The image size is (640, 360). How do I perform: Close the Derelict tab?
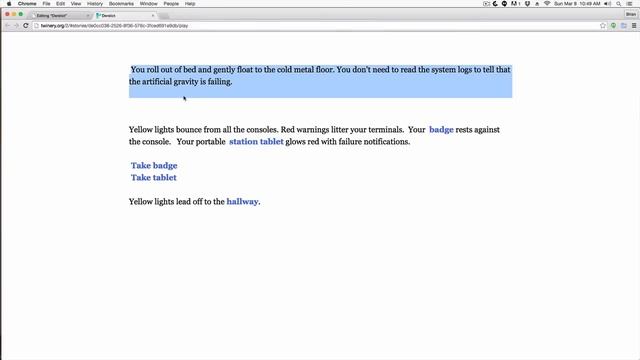153,16
